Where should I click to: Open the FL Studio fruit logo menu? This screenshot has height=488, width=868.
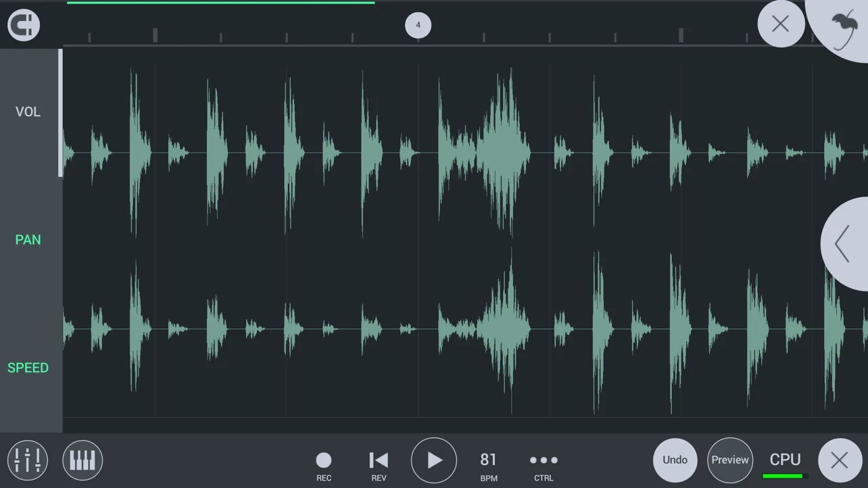[x=842, y=30]
